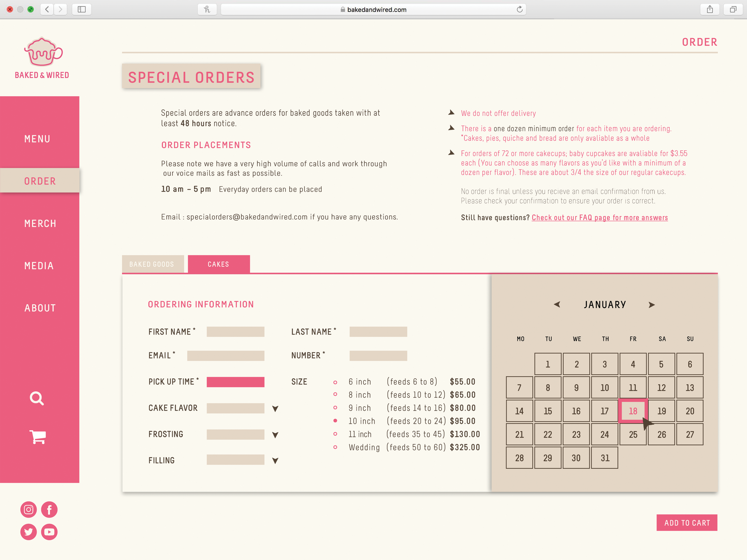747x560 pixels.
Task: Pick January 31 on the calendar
Action: click(x=605, y=458)
